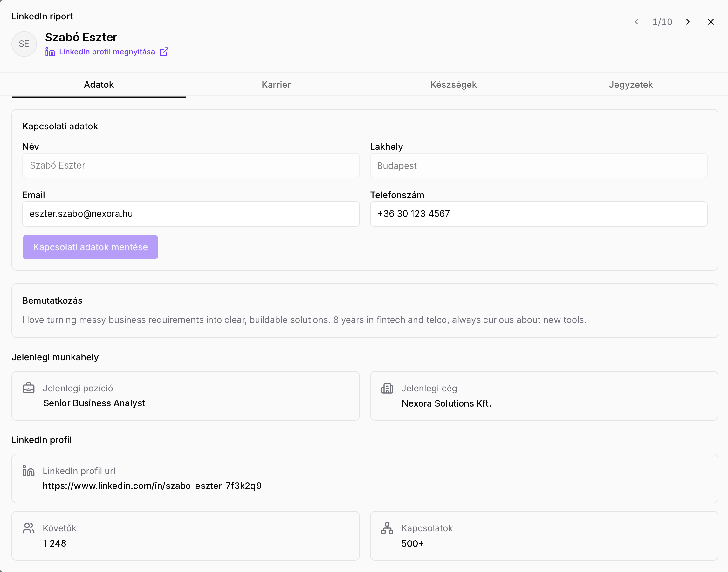Focus the Email field with eszter.szabo@nexora.hu
Screen dimensions: 728x572
click(191, 214)
